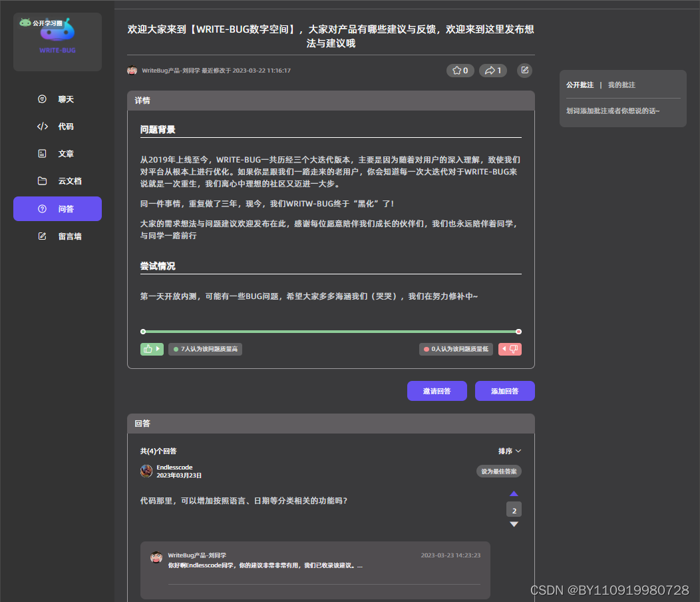This screenshot has width=700, height=602.
Task: Open the 聊天 chat section icon
Action: pyautogui.click(x=42, y=99)
